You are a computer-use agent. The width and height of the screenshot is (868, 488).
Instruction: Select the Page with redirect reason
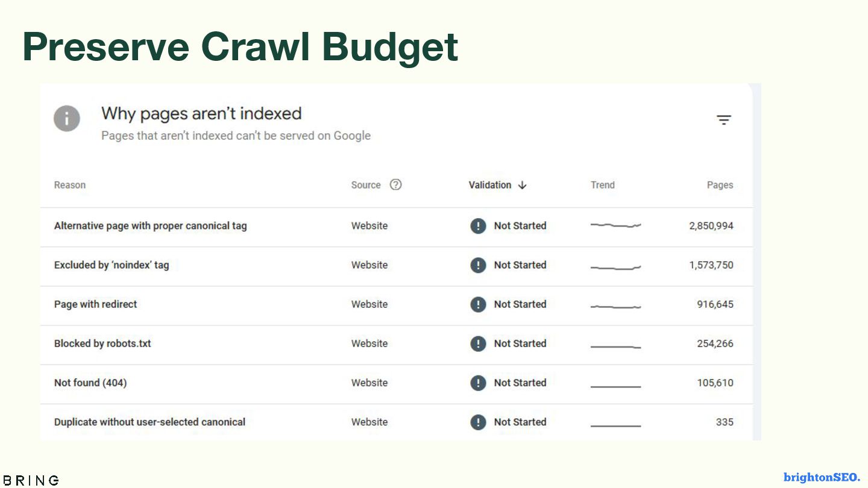pyautogui.click(x=96, y=304)
